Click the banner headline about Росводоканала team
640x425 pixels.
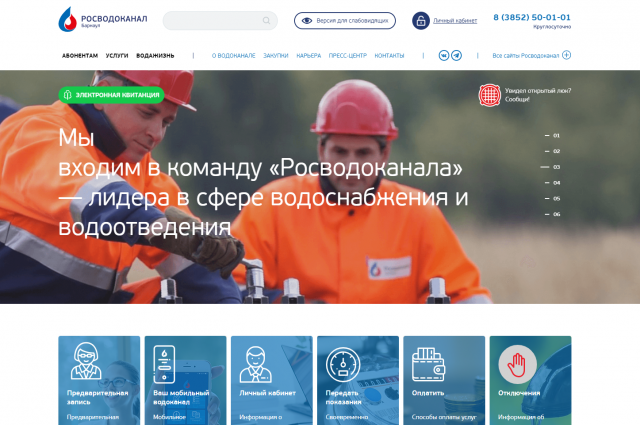[263, 182]
